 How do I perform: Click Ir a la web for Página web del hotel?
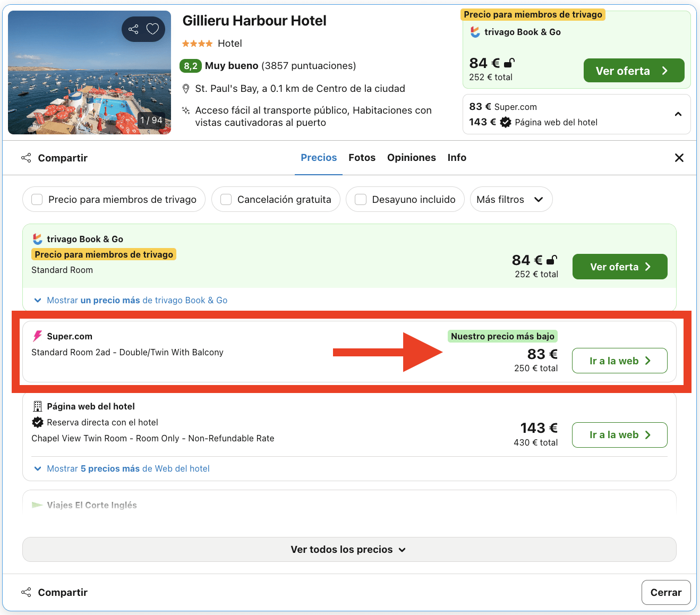[x=619, y=435]
